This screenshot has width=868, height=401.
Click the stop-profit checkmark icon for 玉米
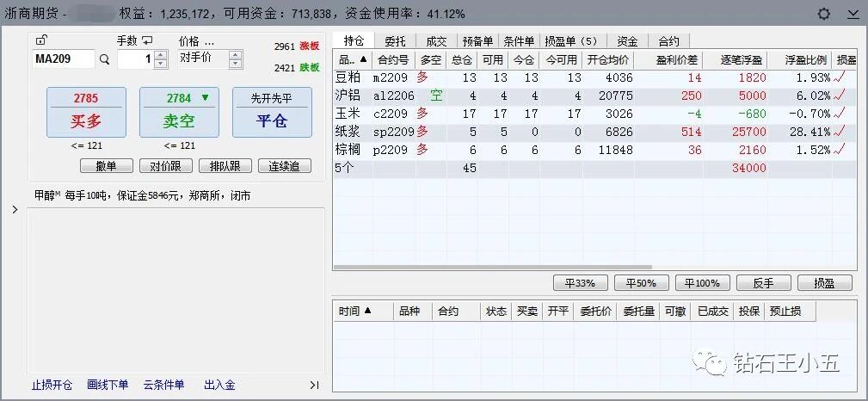click(840, 114)
